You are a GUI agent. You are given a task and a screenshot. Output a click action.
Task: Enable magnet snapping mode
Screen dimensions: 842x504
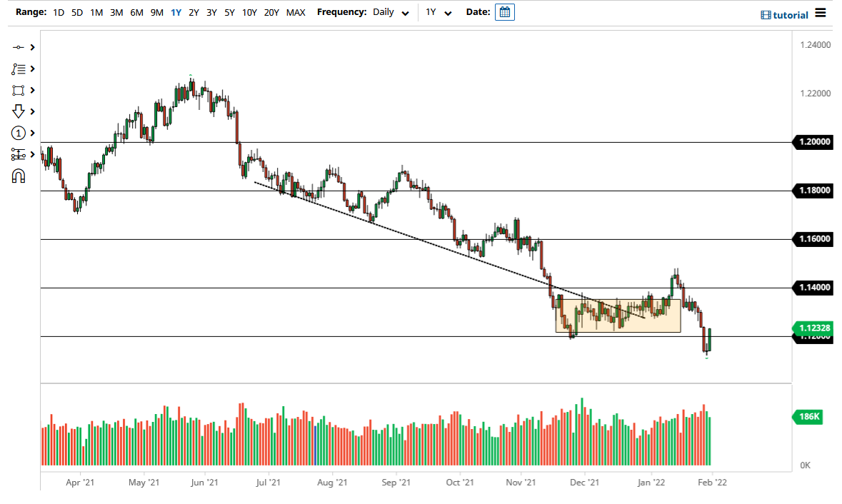tap(19, 176)
